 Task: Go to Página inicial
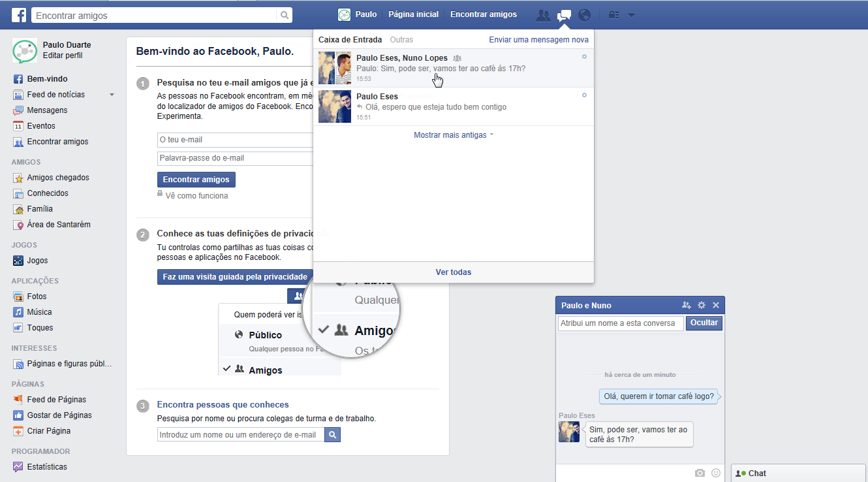(x=413, y=14)
